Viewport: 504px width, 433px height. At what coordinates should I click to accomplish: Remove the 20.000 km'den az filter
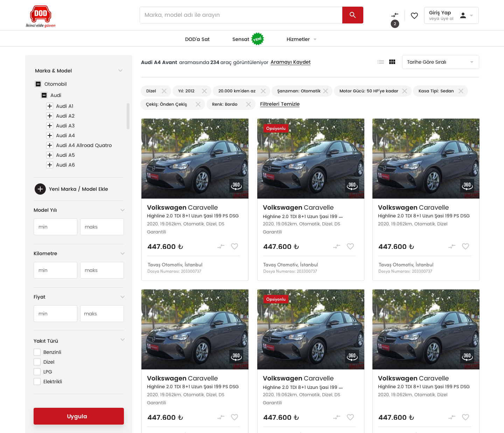263,91
